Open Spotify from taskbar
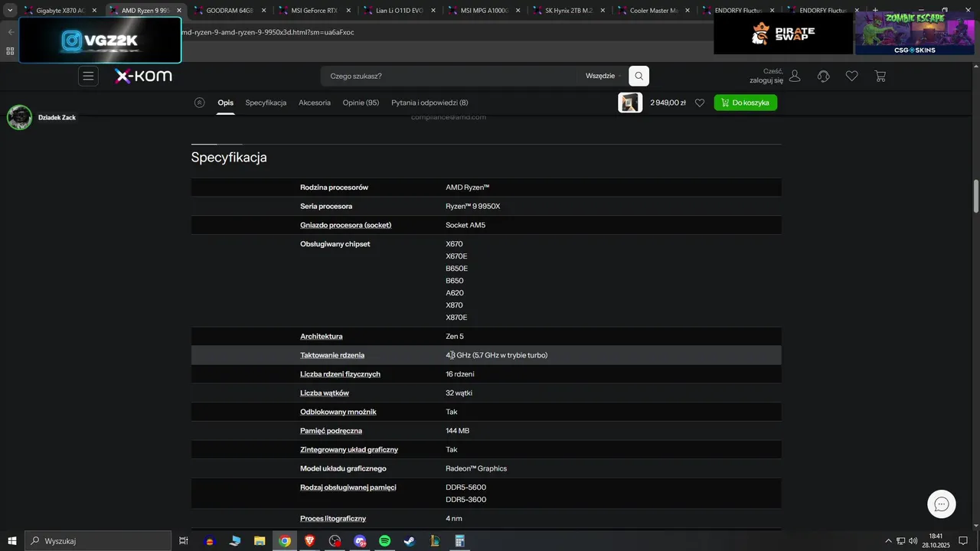The height and width of the screenshot is (551, 980). [385, 541]
